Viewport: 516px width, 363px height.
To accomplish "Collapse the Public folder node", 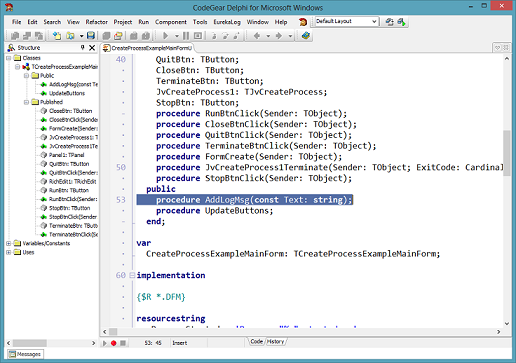I will click(x=26, y=76).
